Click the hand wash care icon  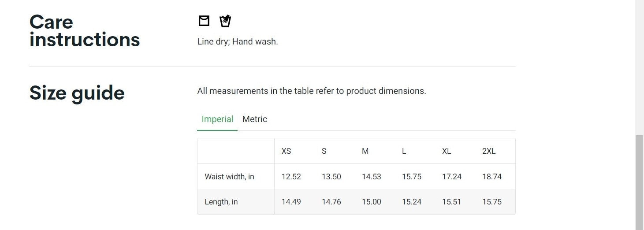(x=225, y=21)
